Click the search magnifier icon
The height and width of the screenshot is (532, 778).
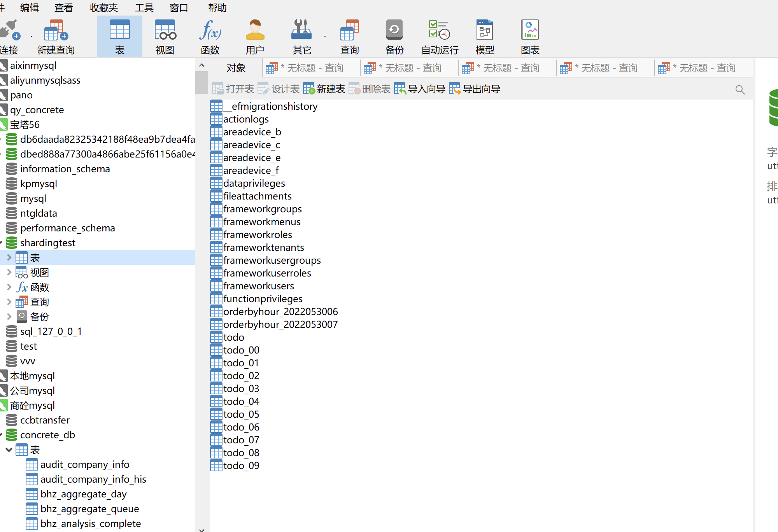[x=740, y=89]
